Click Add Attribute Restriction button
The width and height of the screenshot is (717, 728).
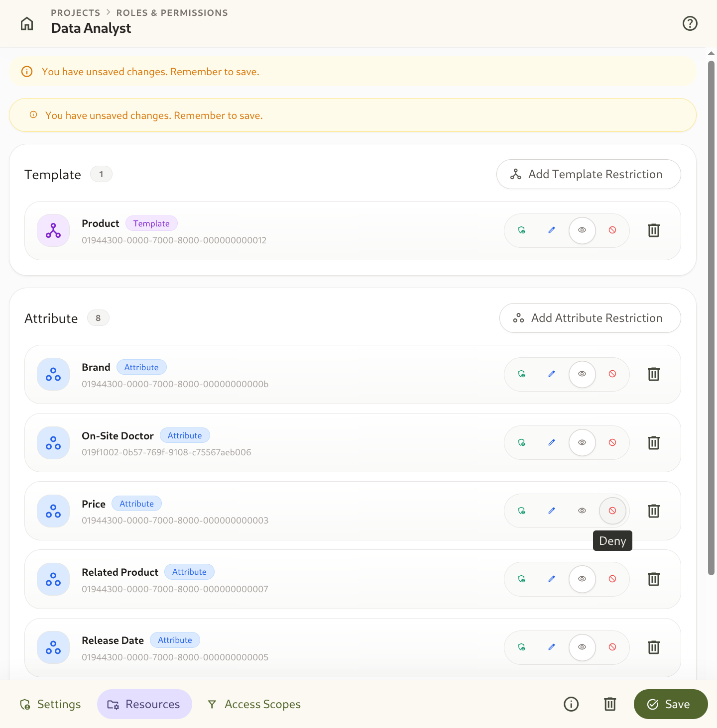pyautogui.click(x=590, y=318)
